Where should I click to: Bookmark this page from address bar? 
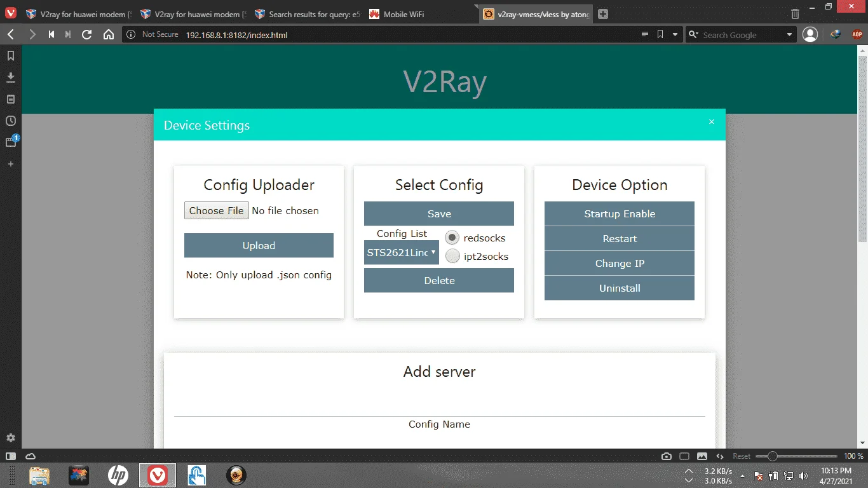[660, 34]
